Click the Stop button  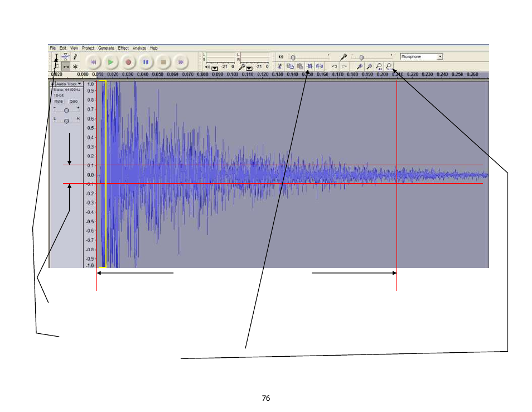point(163,62)
